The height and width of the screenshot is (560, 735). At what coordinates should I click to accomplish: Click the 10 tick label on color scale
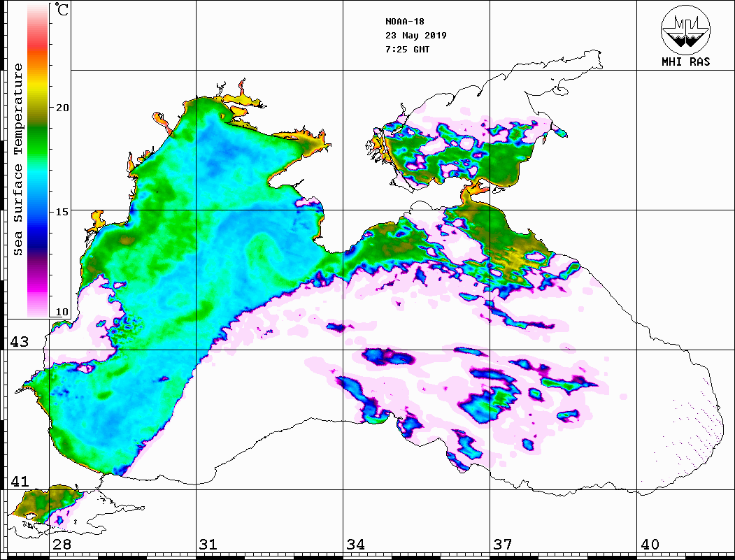pos(62,312)
